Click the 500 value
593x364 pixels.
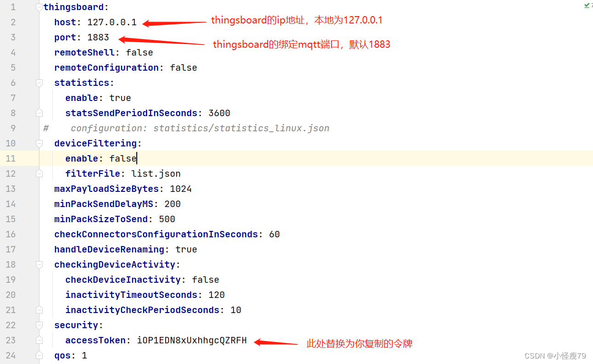click(167, 219)
